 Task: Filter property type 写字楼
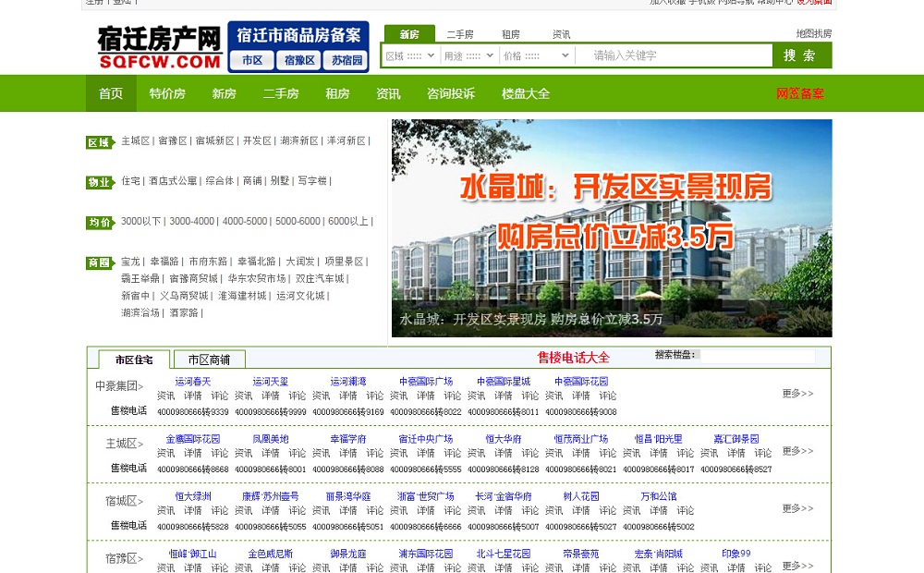311,181
